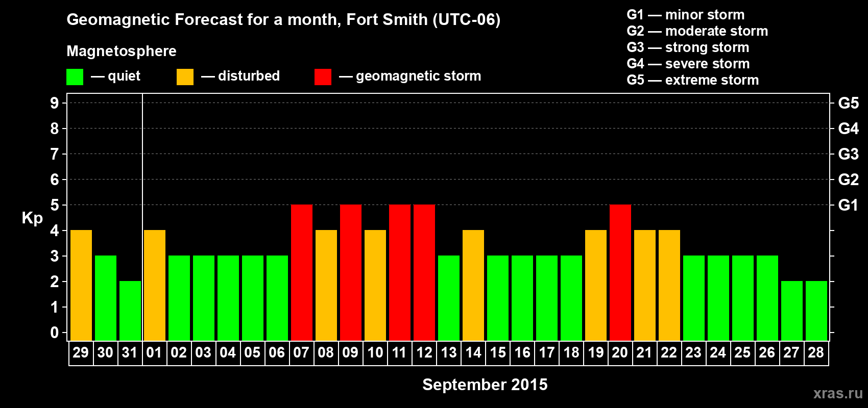Click the red storm bar for day 11

400,273
